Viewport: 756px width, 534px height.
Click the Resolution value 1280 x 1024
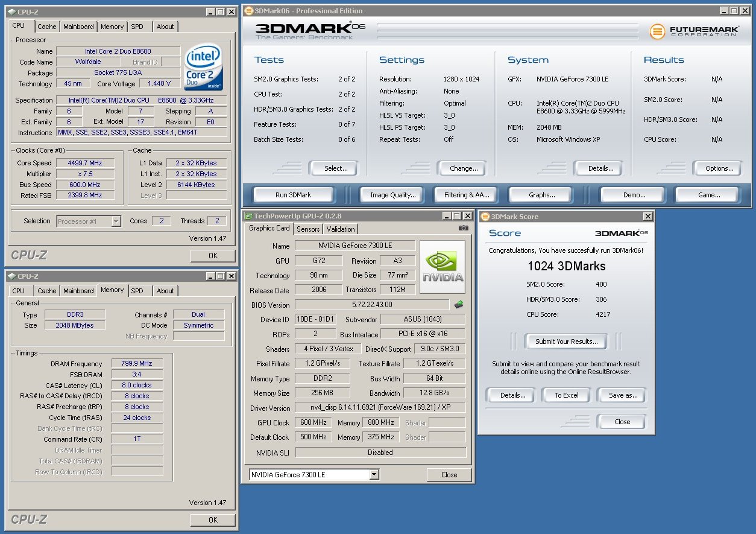pyautogui.click(x=461, y=79)
